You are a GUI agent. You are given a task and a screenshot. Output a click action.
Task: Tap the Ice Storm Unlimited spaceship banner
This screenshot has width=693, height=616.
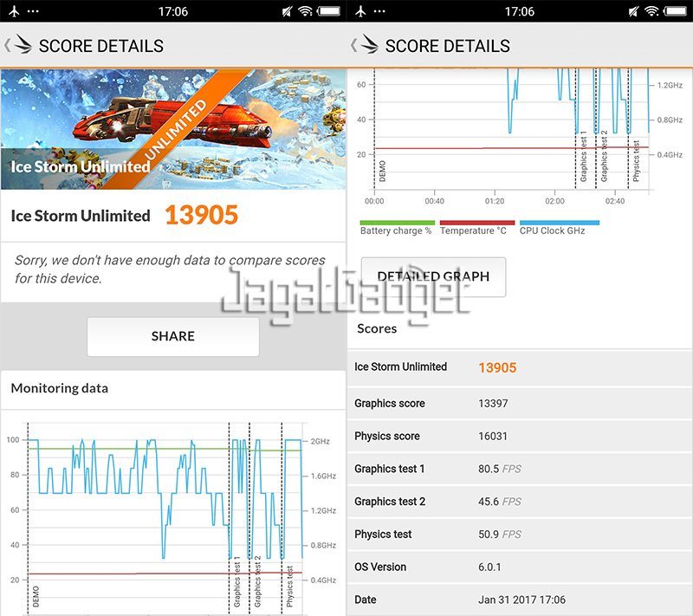173,128
